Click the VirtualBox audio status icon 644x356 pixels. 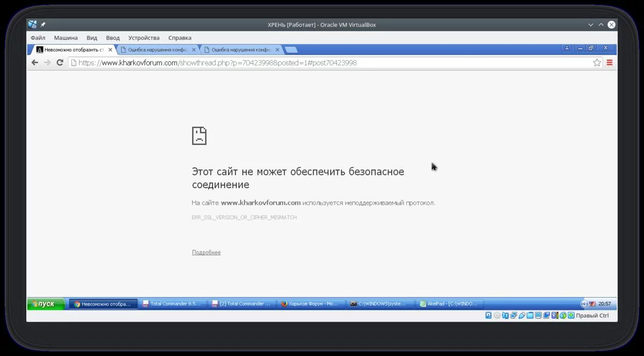click(506, 316)
